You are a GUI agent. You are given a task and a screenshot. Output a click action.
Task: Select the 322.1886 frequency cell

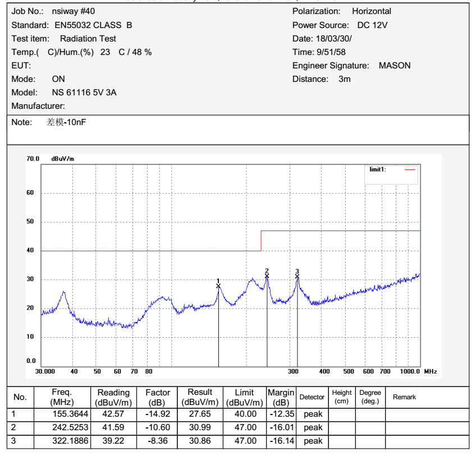61,441
